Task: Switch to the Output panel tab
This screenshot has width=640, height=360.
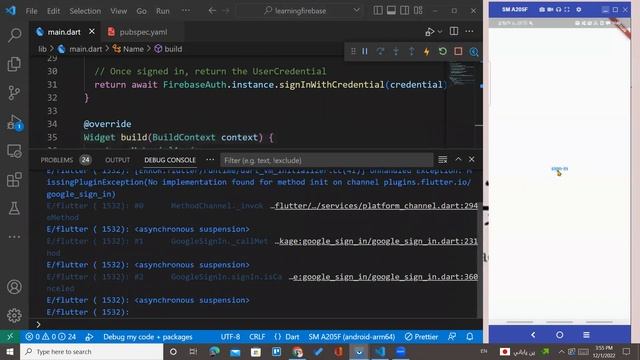Action: [x=118, y=160]
